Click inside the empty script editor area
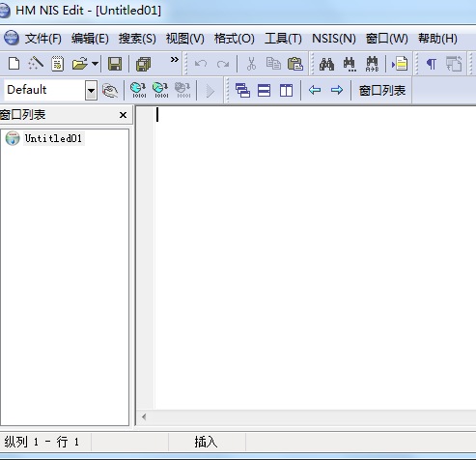Image resolution: width=476 pixels, height=460 pixels. point(316,258)
